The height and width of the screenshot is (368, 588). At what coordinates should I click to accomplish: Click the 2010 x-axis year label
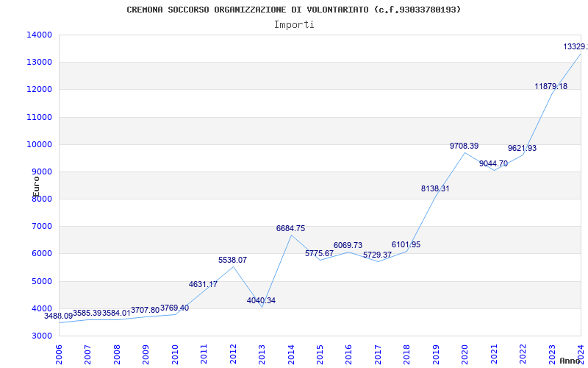175,355
